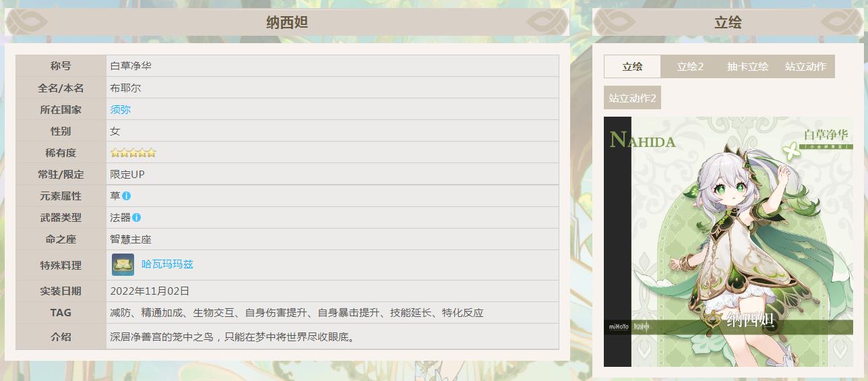
Task: Select the 限定UP value
Action: tap(127, 174)
